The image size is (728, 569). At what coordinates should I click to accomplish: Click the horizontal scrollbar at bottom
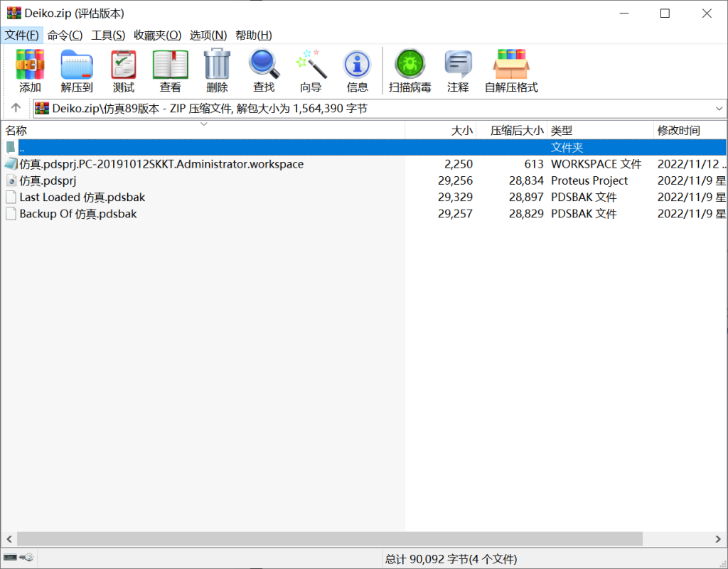pos(329,539)
